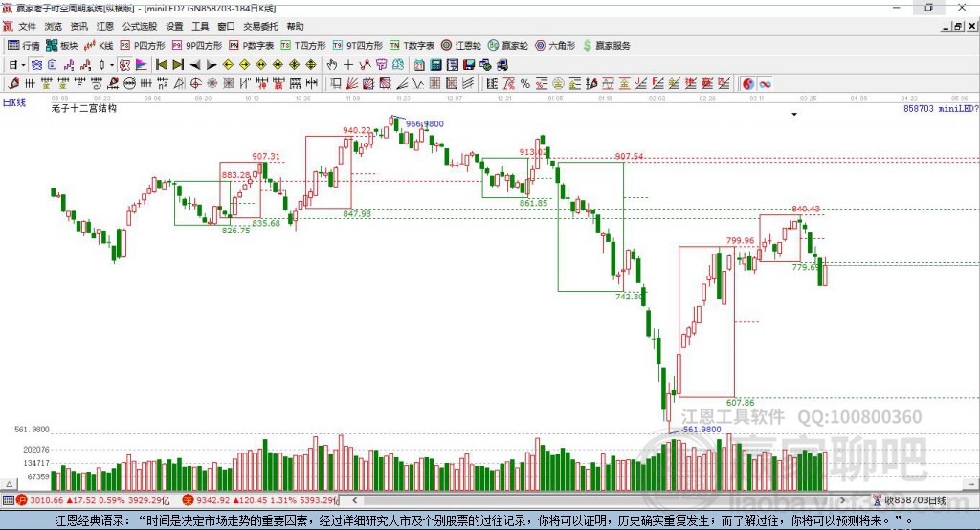
Task: Select the spiral drawing tool
Action: point(97,83)
